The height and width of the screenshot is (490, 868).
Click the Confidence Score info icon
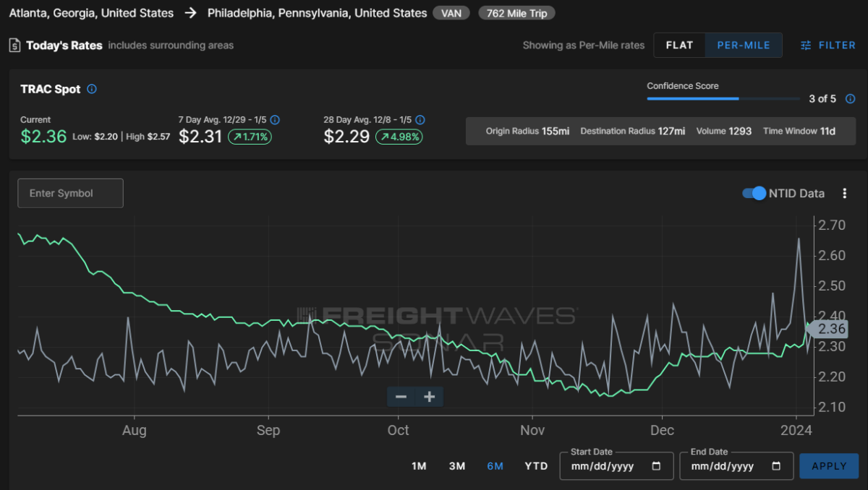point(851,98)
